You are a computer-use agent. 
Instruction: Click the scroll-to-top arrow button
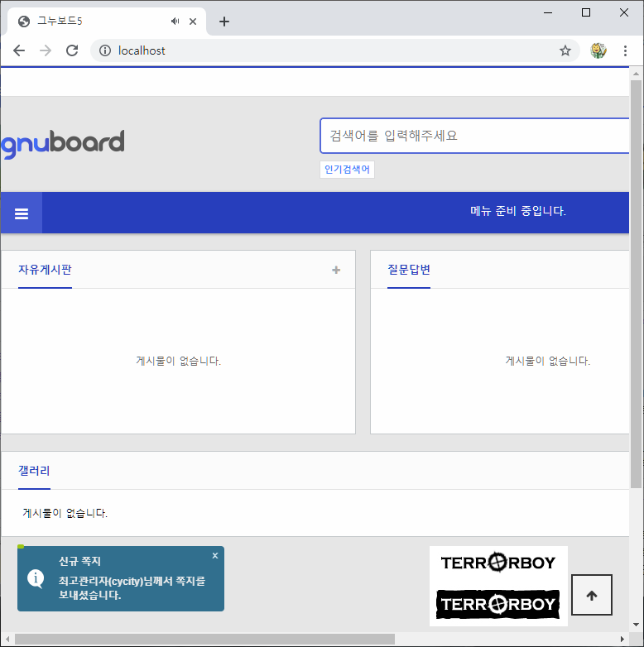point(592,595)
